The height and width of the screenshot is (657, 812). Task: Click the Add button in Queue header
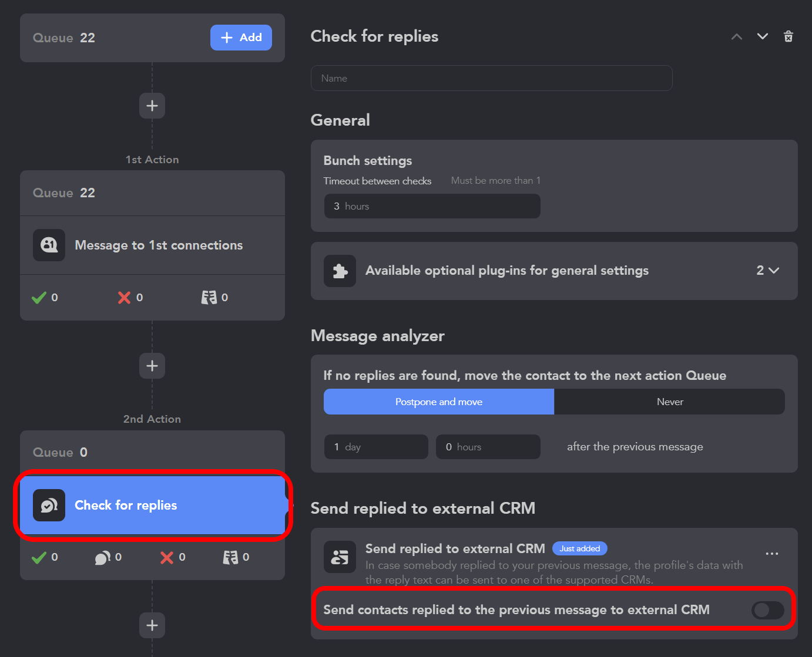tap(241, 38)
